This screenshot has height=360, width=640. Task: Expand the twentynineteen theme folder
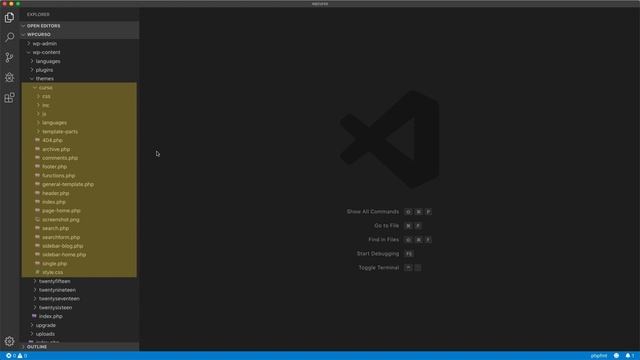[x=80, y=290]
